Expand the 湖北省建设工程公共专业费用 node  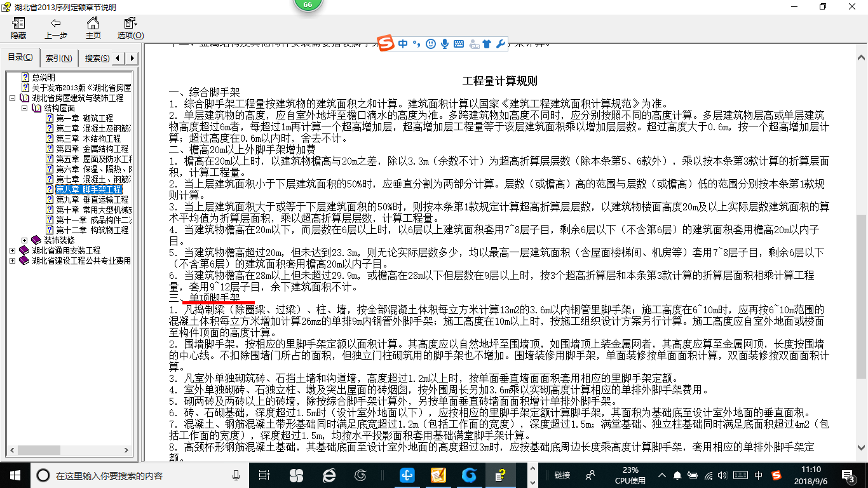coord(13,261)
